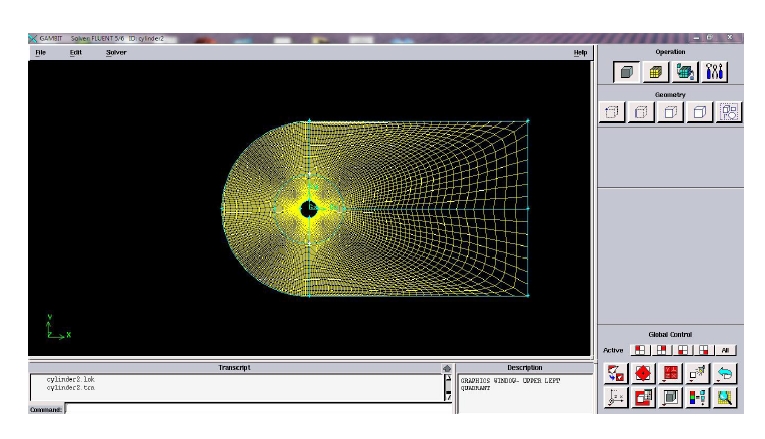Image resolution: width=765 pixels, height=439 pixels.
Task: Select the Group geometry command button
Action: 729,112
